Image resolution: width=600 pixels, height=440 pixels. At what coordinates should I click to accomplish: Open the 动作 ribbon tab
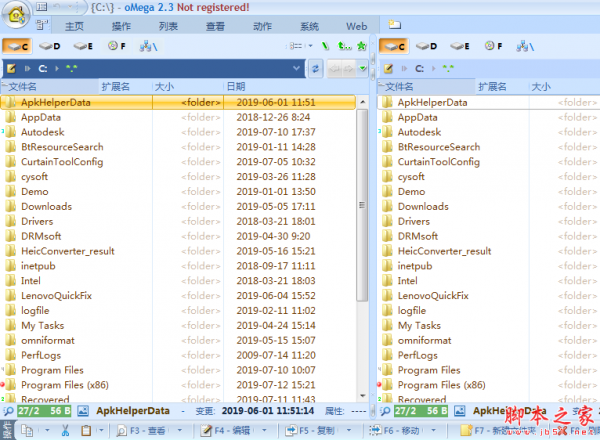pos(262,26)
